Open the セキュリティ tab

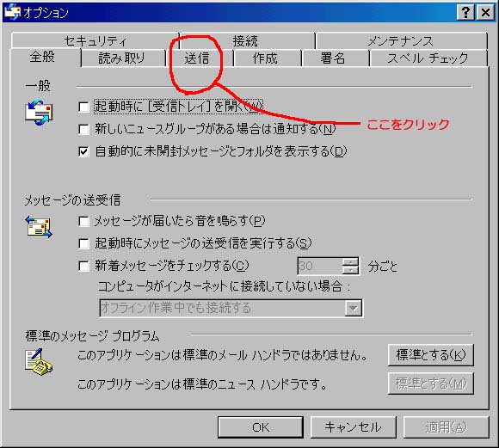click(95, 40)
